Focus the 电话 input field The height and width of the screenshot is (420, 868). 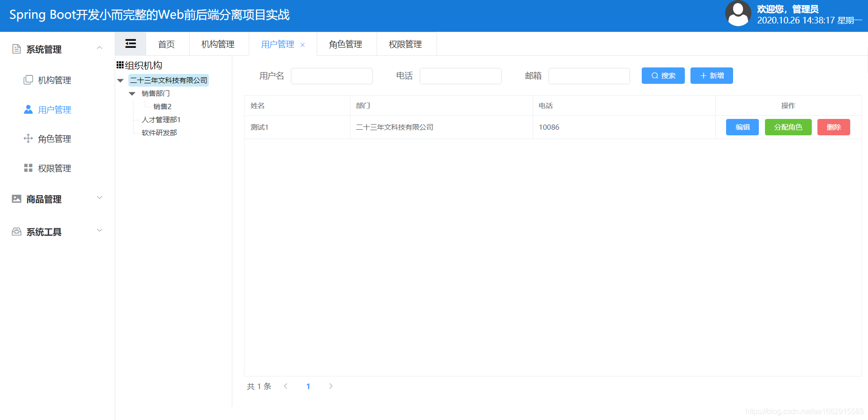click(460, 76)
